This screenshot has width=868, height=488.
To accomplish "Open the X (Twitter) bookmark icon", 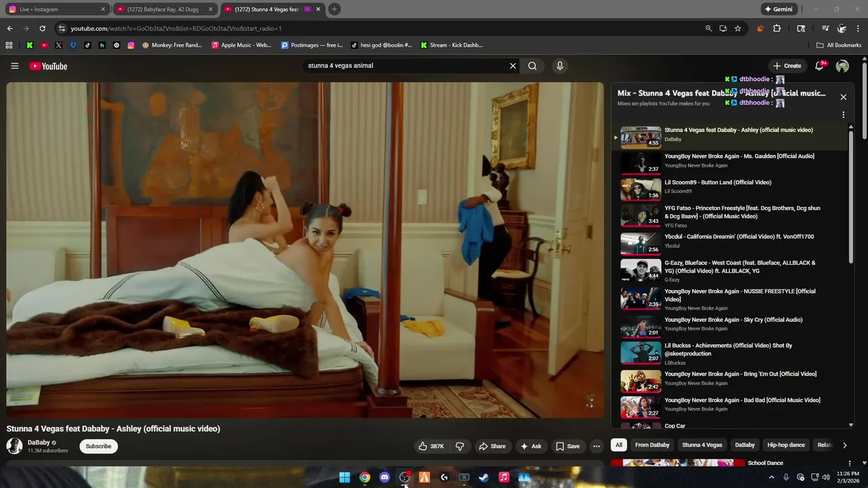I will [x=58, y=45].
